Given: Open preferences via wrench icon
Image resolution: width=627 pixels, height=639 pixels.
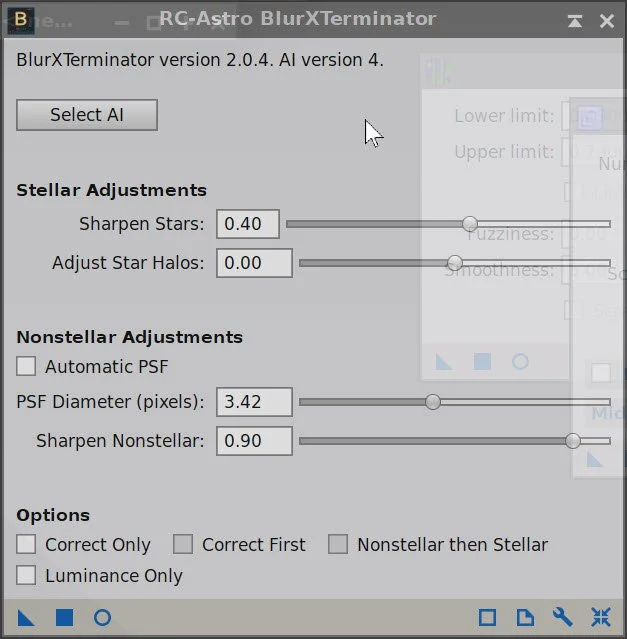Looking at the screenshot, I should click(563, 617).
